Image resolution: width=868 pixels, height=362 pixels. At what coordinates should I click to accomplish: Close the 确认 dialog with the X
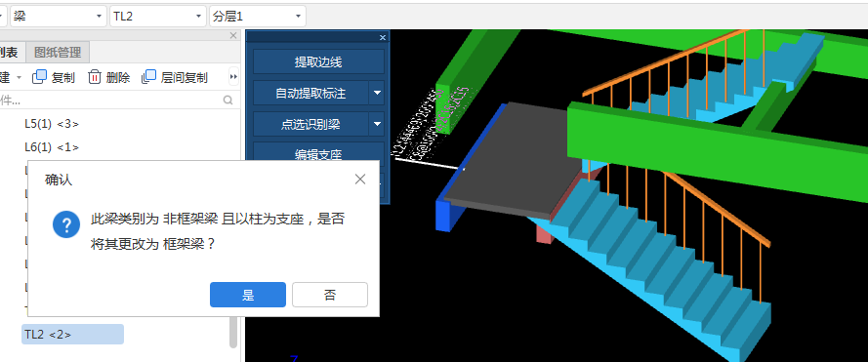(x=360, y=180)
